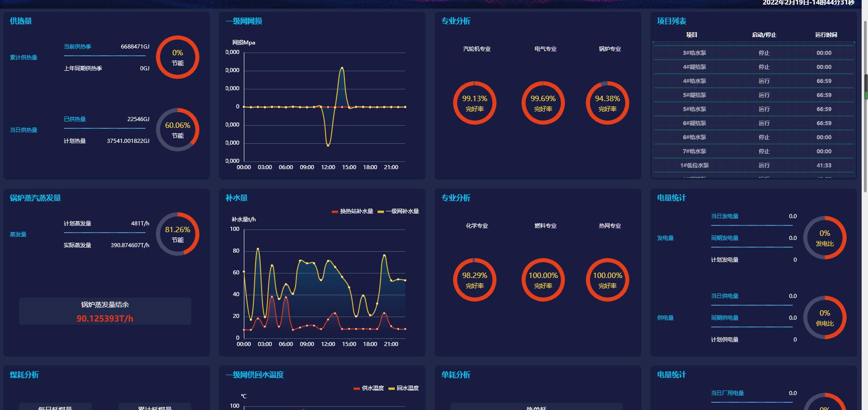Select the 6#凝结泵 row name
This screenshot has height=410, width=868.
tap(694, 123)
